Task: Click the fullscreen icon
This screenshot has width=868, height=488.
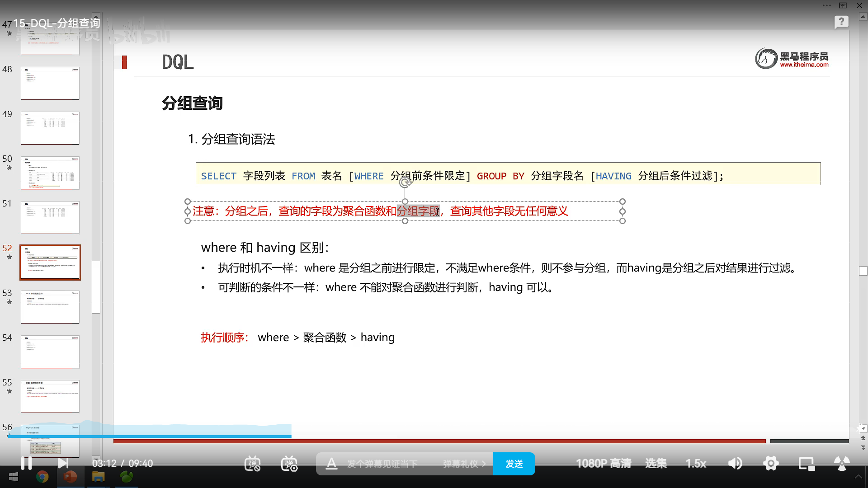Action: click(x=841, y=464)
